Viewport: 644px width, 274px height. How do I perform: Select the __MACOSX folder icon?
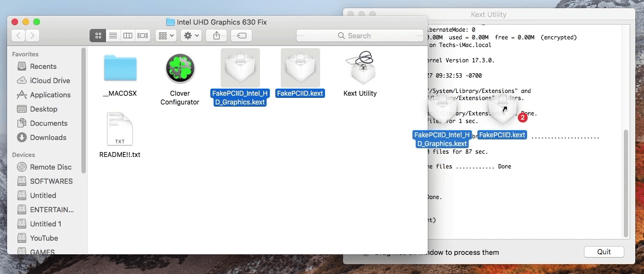click(x=120, y=67)
